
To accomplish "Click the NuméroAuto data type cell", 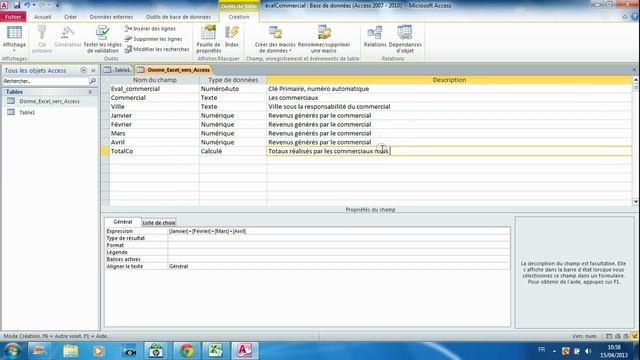I will click(233, 89).
